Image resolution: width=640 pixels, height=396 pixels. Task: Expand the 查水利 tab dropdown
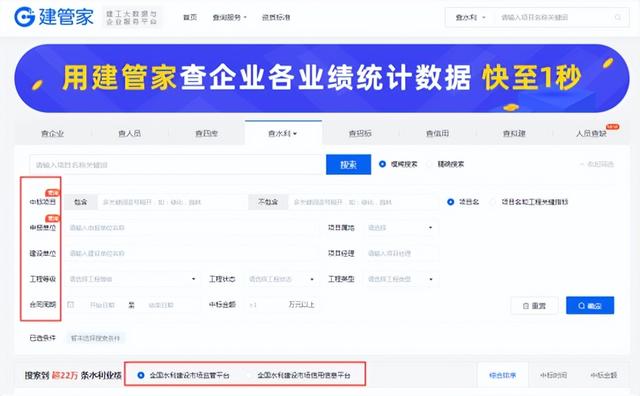pos(283,133)
